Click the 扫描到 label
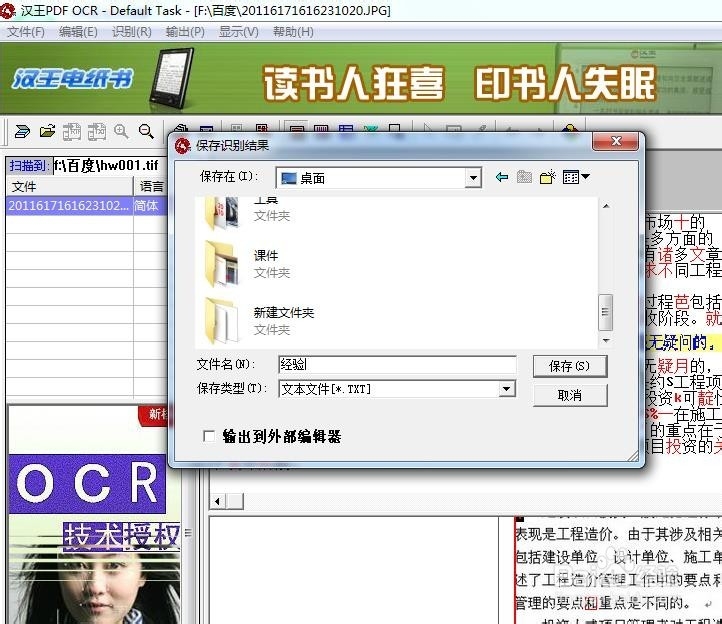This screenshot has height=624, width=722. [29, 166]
